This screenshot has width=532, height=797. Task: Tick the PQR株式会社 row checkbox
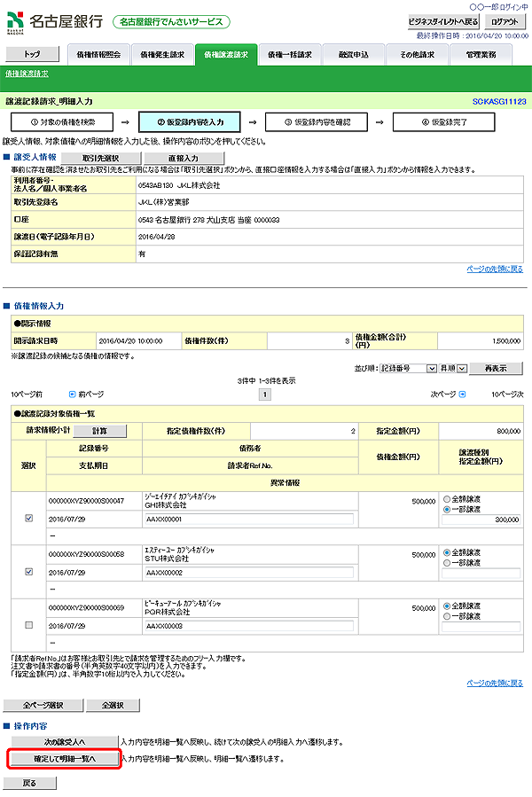[29, 625]
